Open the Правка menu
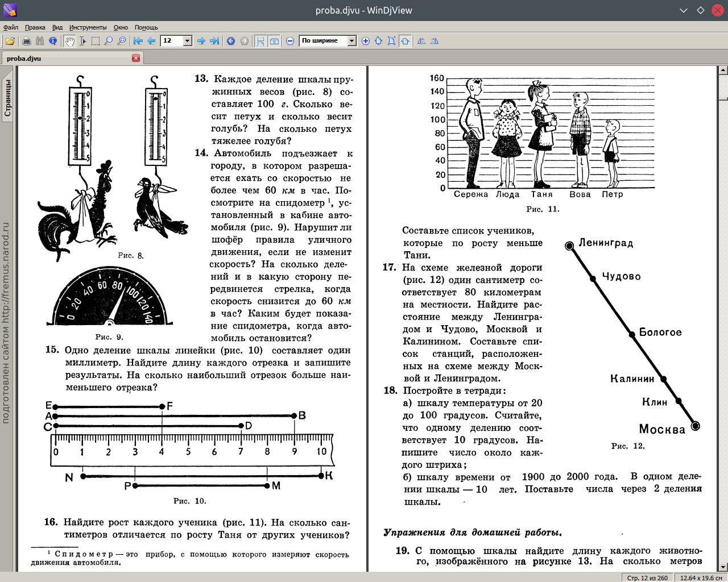Screen dimensions: 728x582 coord(35,27)
